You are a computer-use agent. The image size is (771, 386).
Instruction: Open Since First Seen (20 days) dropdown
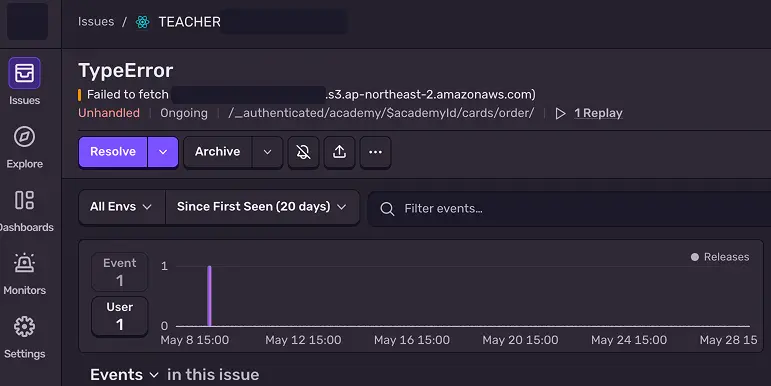tap(262, 207)
